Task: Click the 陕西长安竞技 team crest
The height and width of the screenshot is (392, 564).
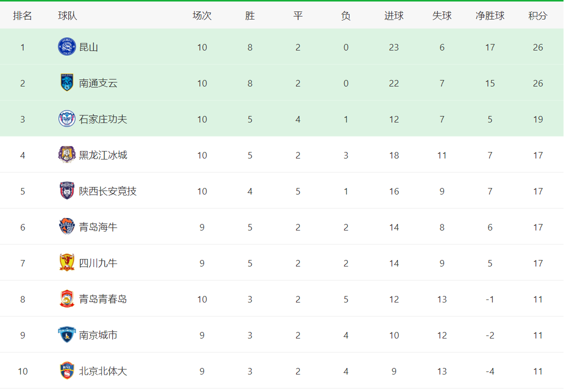Action: (66, 191)
